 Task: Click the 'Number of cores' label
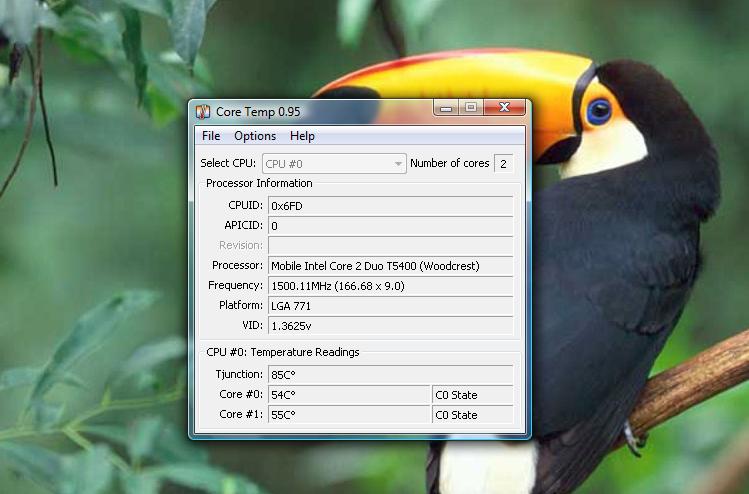point(449,163)
